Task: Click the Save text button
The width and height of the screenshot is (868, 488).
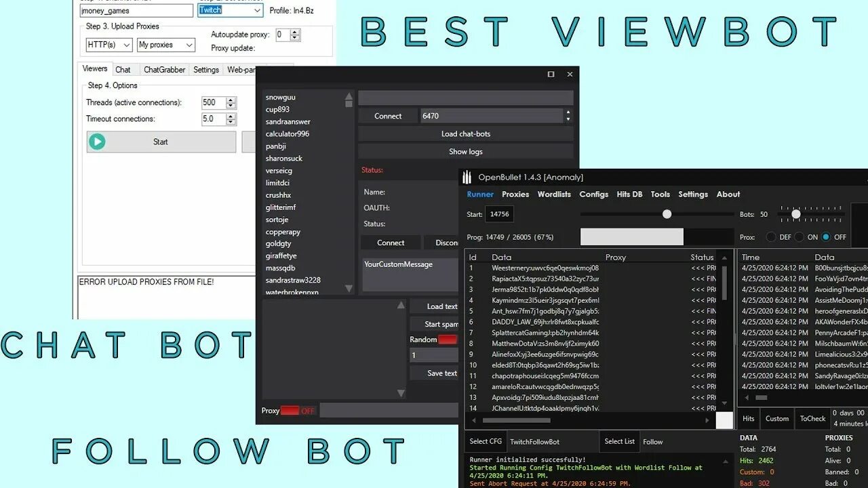Action: (435, 373)
